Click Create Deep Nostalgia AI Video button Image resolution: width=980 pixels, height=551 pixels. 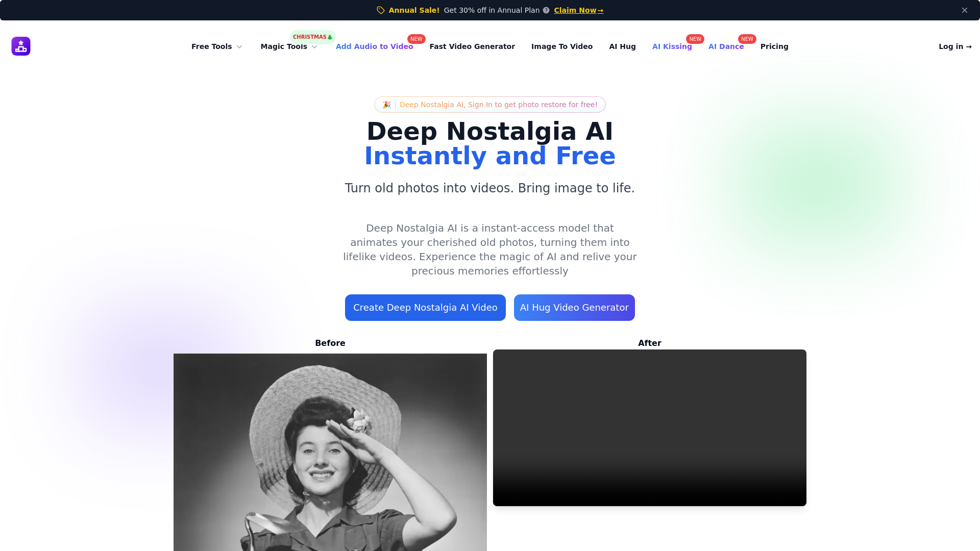[425, 308]
